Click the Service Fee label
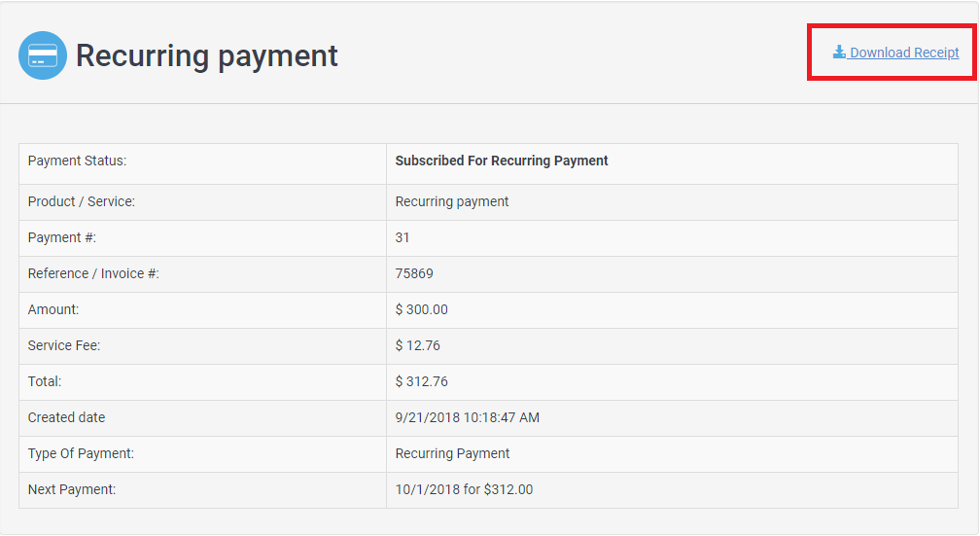The image size is (980, 536). point(64,345)
